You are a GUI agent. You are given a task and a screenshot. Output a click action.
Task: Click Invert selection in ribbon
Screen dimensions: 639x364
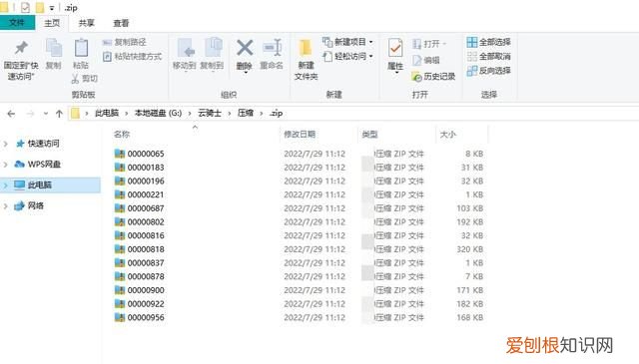[x=488, y=71]
